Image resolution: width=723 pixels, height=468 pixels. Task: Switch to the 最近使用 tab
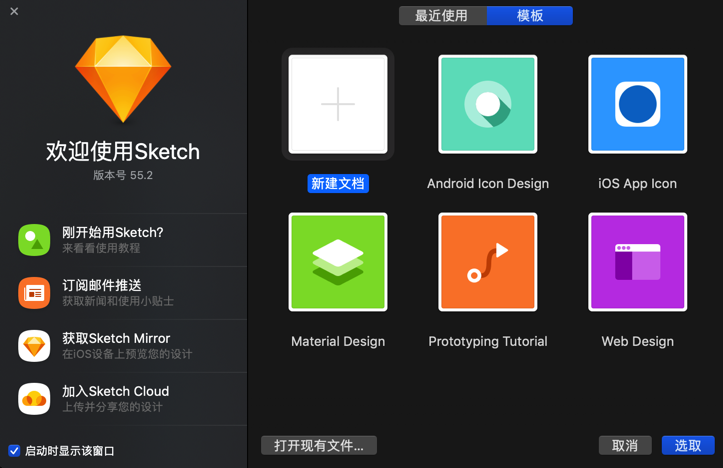(x=443, y=16)
